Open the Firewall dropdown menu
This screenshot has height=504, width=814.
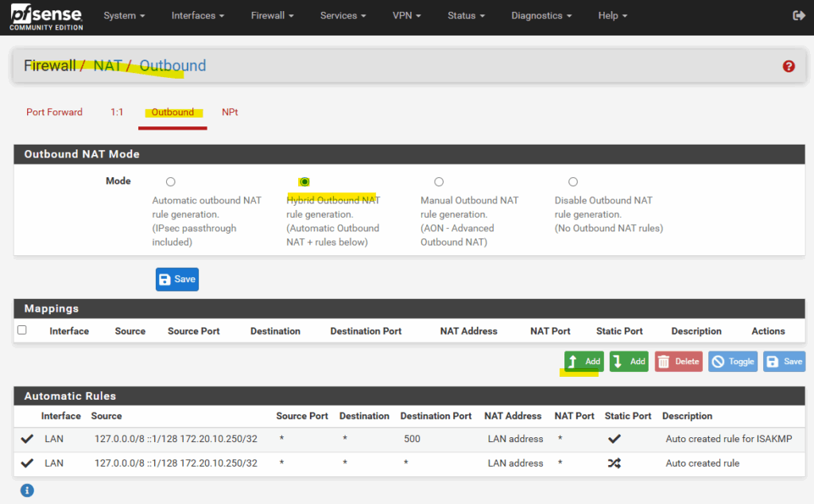[273, 16]
